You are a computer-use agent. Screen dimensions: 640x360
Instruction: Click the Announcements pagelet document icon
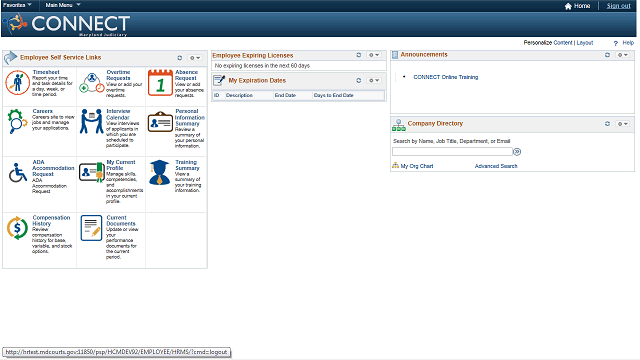395,55
